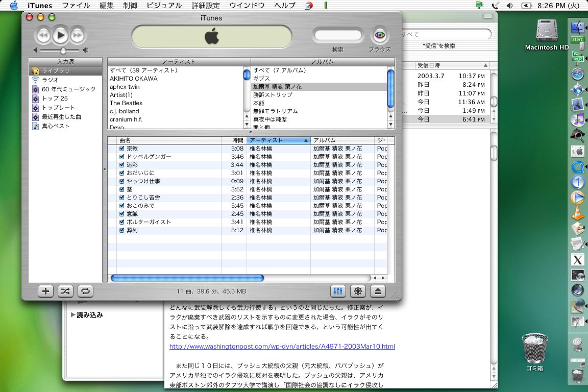Click the ブラウズ eye icon

(x=380, y=35)
